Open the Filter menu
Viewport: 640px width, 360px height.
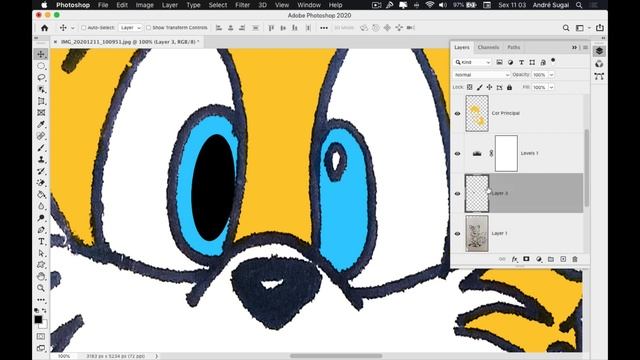(x=242, y=5)
